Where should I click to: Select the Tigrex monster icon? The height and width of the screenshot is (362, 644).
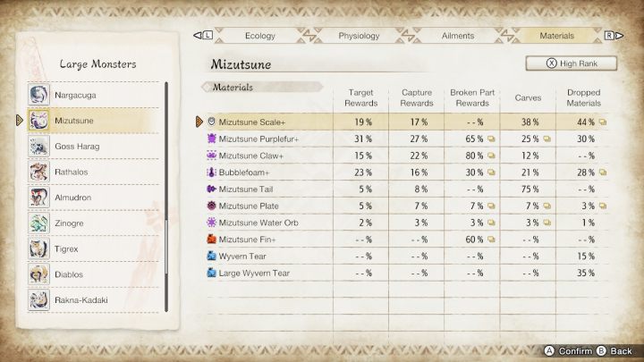(38, 248)
